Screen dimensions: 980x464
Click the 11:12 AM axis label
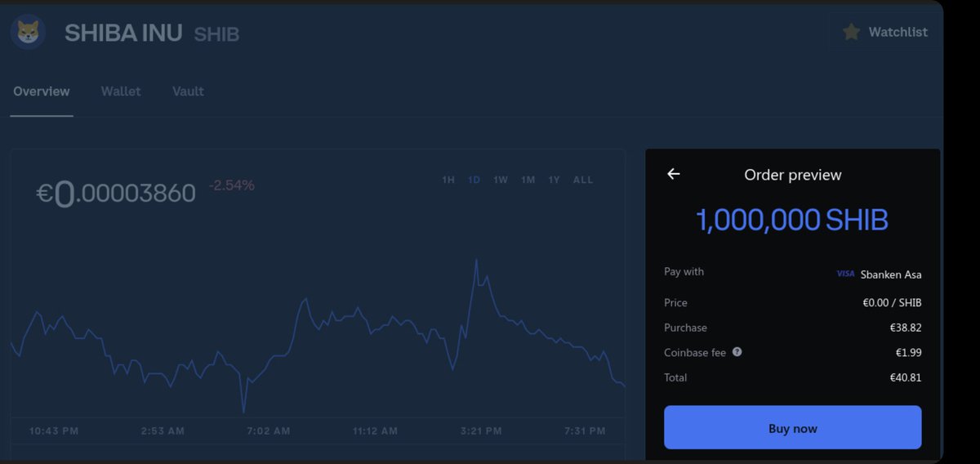(376, 431)
